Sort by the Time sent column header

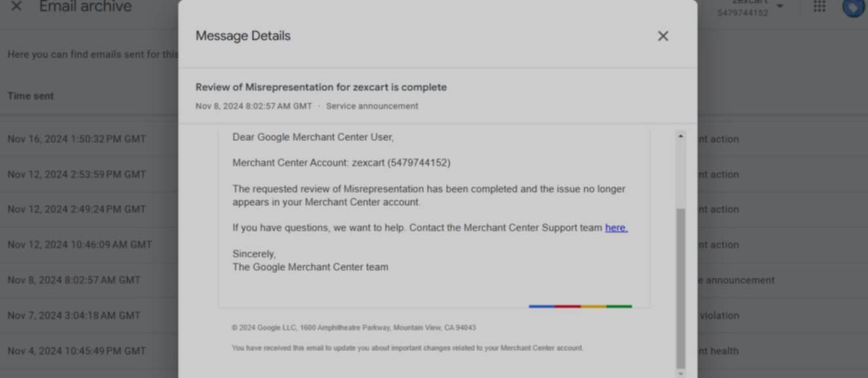pyautogui.click(x=31, y=96)
